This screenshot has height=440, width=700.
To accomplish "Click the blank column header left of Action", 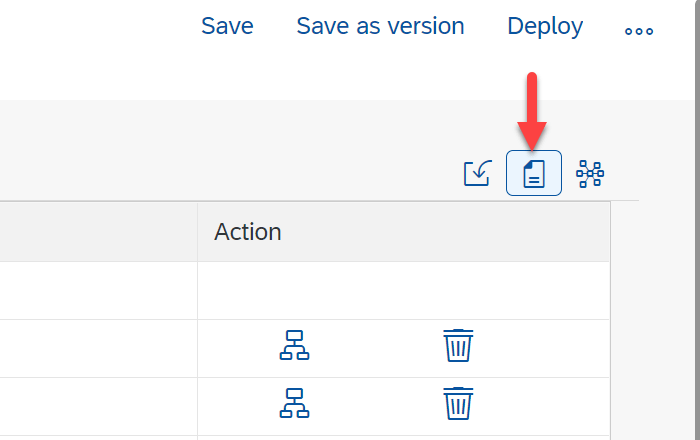I will (98, 232).
